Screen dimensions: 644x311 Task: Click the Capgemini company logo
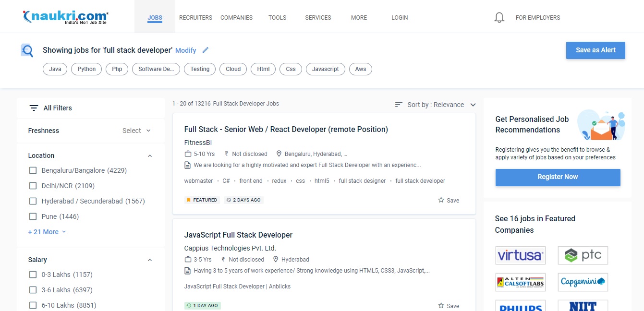(583, 282)
